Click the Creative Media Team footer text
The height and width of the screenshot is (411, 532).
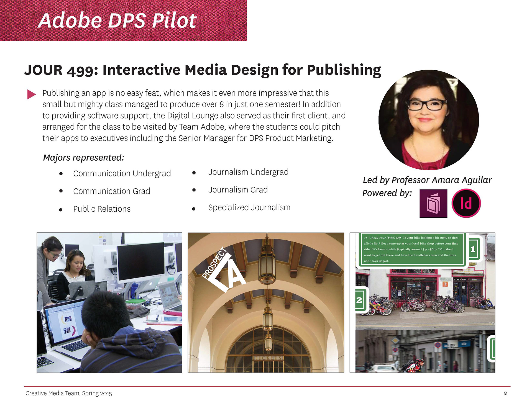point(69,393)
